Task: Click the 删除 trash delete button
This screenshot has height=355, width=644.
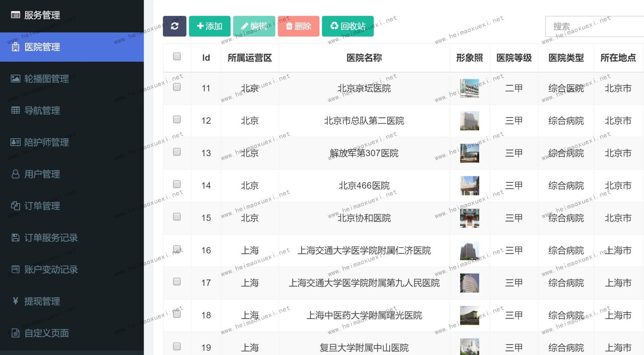Action: pyautogui.click(x=298, y=26)
